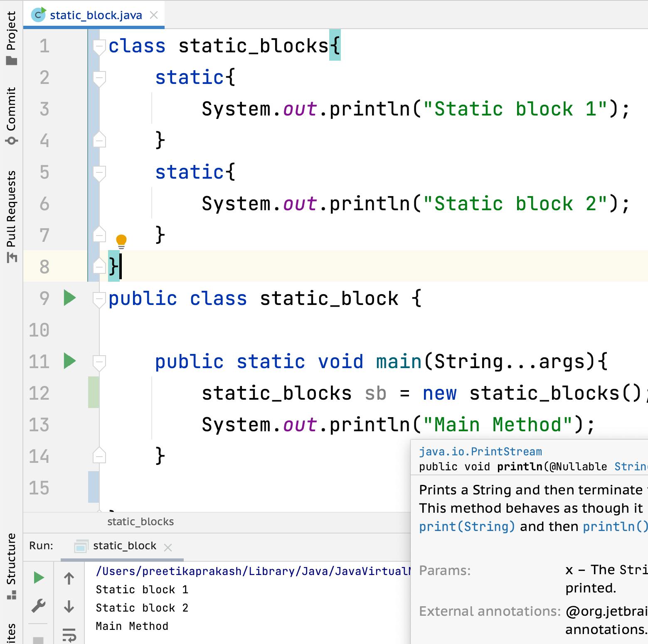Click console output line 'Static block 1'
The image size is (648, 644).
[x=142, y=590]
